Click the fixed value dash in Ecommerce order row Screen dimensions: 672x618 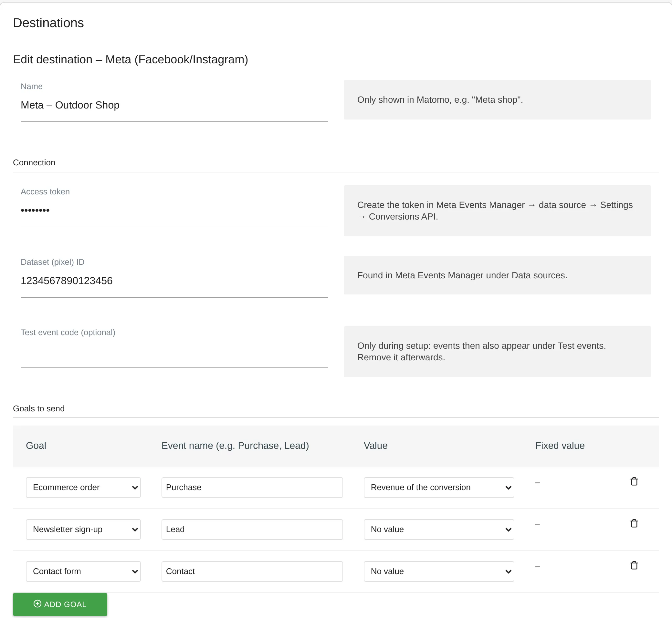(537, 483)
